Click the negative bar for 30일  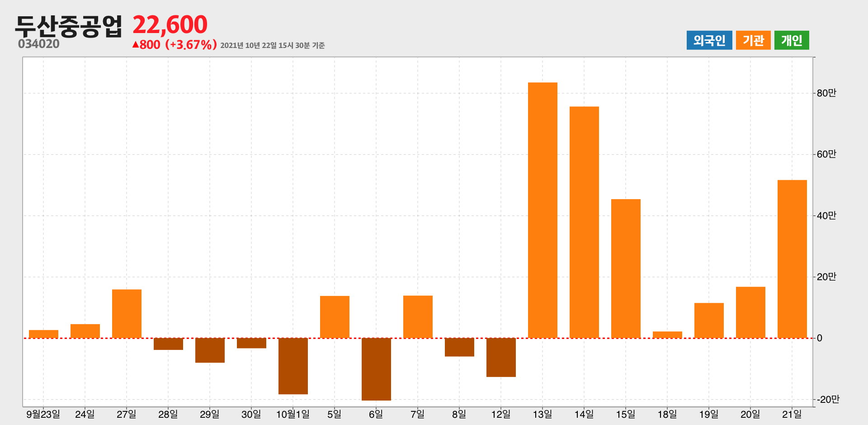point(251,343)
